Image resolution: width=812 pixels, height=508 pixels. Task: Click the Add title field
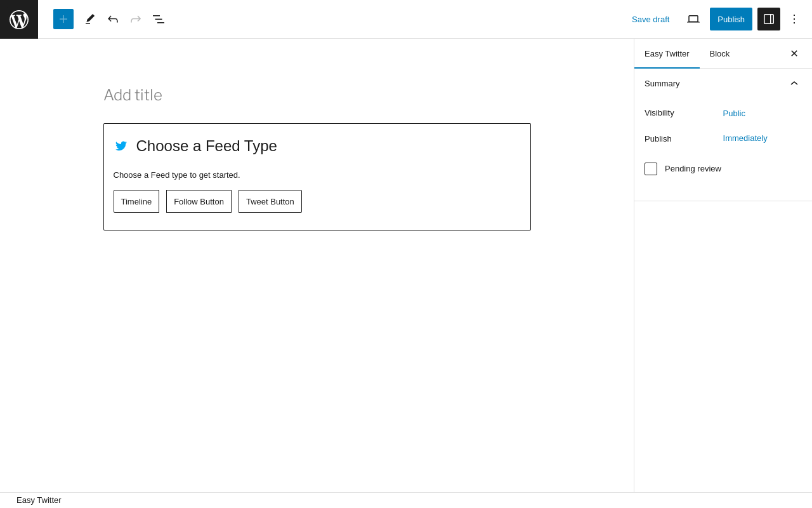[x=317, y=95]
